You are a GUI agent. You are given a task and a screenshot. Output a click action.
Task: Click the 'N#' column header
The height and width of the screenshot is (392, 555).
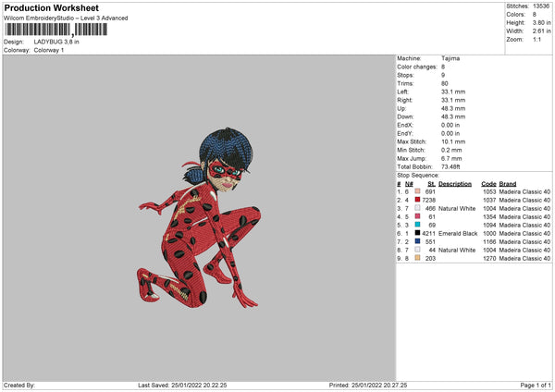pos(409,184)
